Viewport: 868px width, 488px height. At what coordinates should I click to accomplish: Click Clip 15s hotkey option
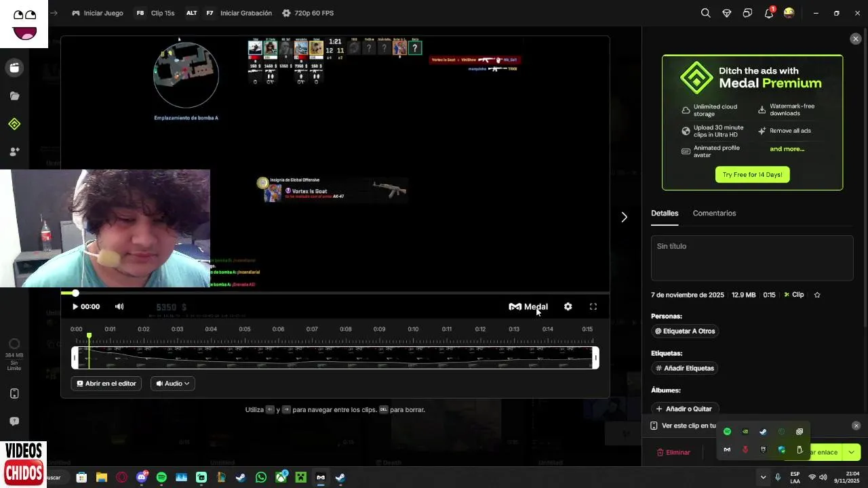pyautogui.click(x=155, y=13)
